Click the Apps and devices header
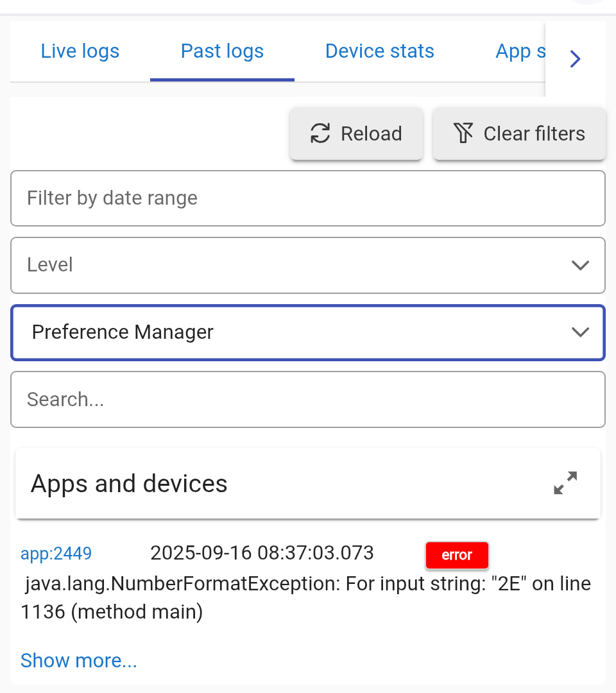Viewport: 616px width, 693px height. [x=307, y=483]
